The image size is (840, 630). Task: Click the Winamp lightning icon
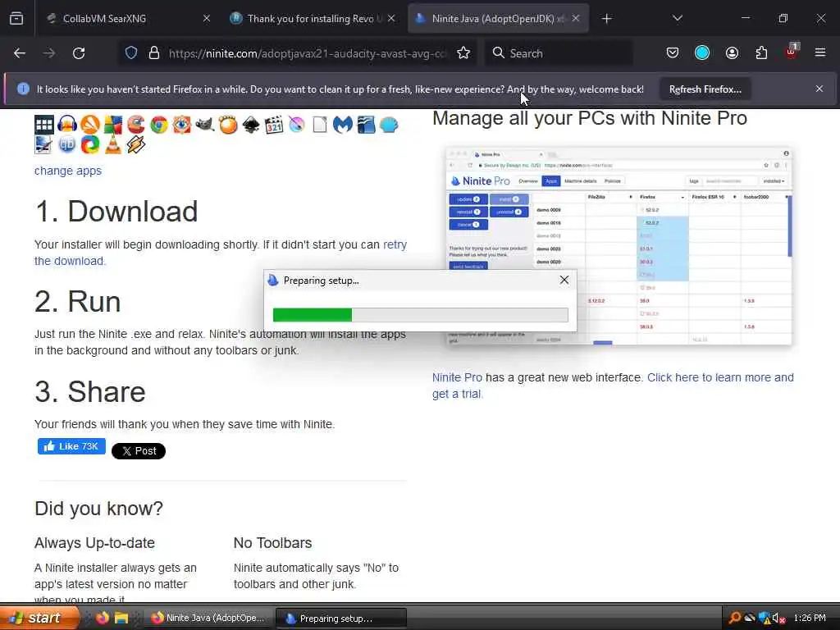pyautogui.click(x=136, y=144)
